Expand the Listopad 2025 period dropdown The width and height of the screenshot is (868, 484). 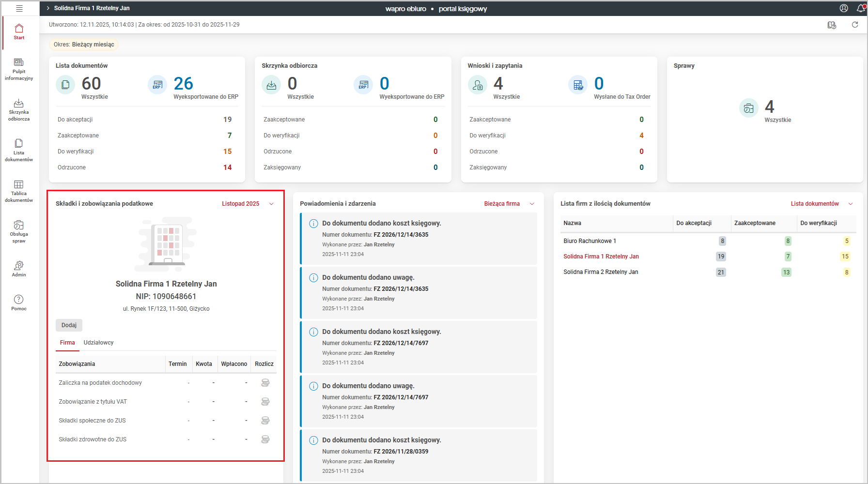tap(248, 204)
